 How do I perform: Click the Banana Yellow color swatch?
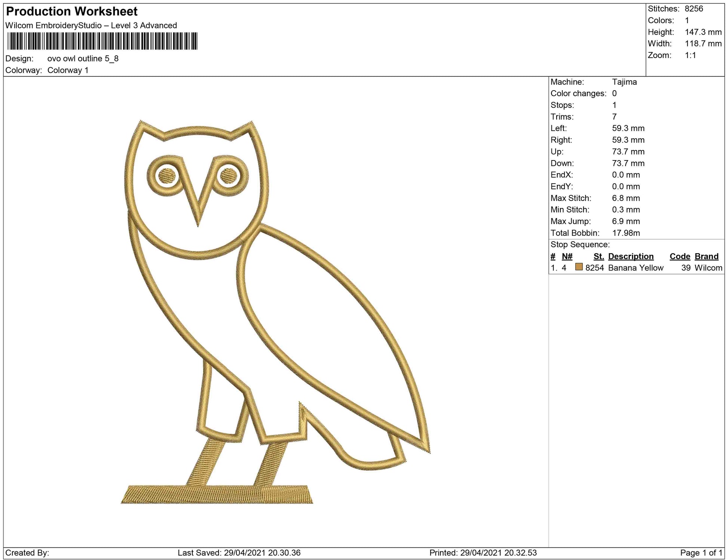[x=579, y=267]
